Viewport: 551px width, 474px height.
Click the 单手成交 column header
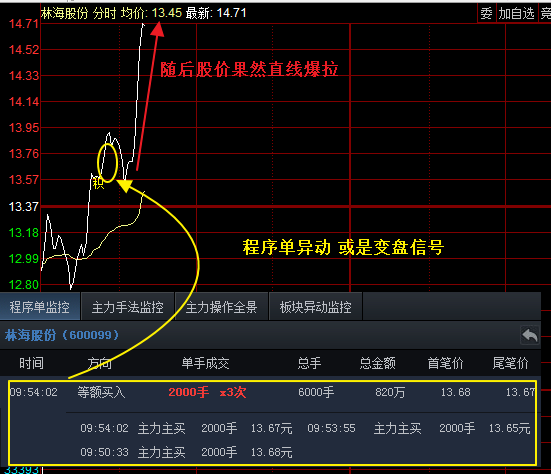point(206,363)
